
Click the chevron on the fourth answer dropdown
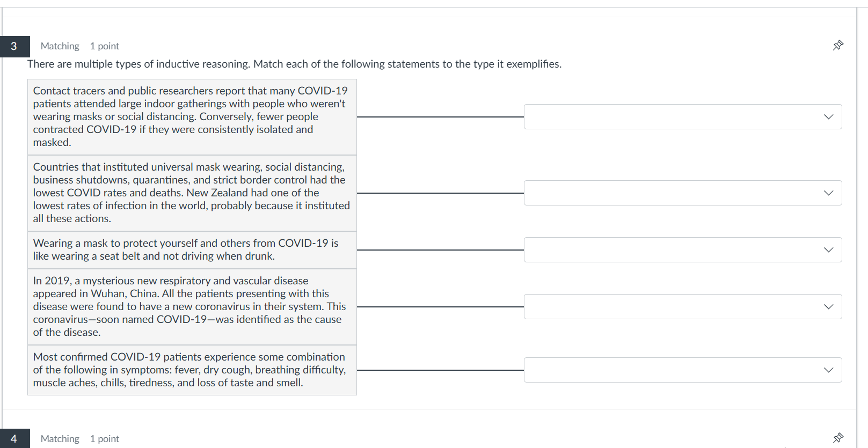click(828, 306)
